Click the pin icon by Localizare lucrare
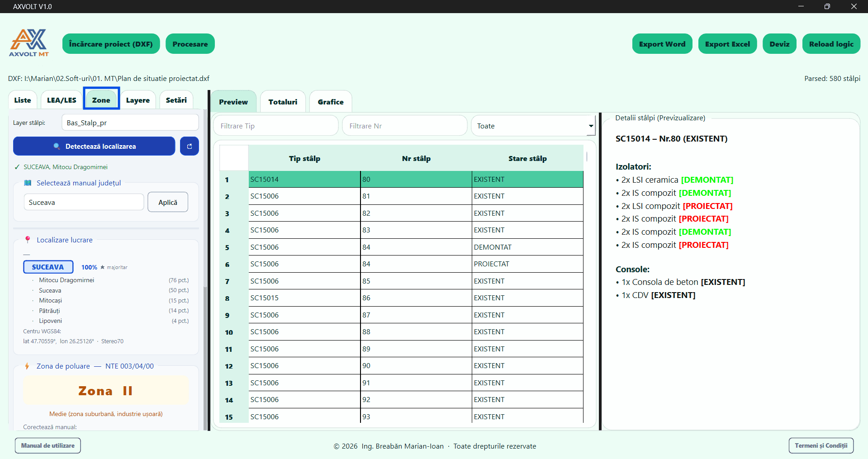 coord(28,239)
